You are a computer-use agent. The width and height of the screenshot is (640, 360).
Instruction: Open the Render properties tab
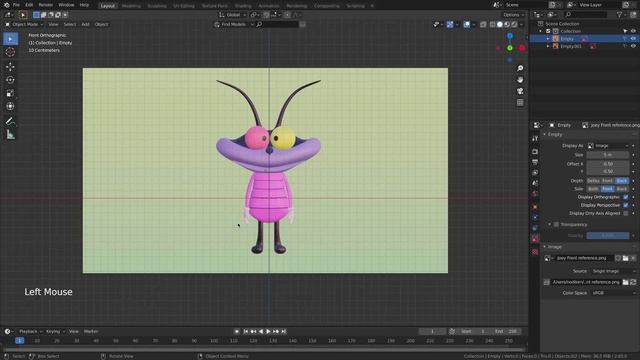tap(535, 151)
